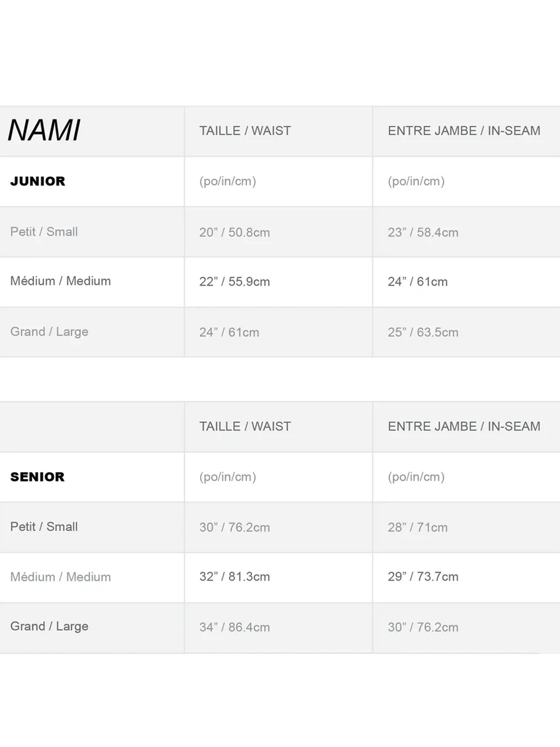
Task: Click the 23” / 58.4cm in-seam value
Action: click(423, 233)
